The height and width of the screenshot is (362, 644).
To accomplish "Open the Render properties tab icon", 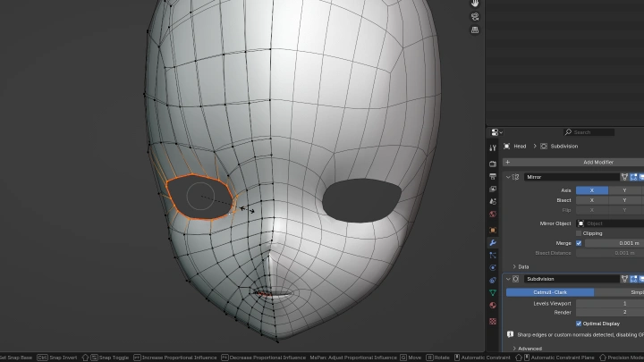I will pos(493,164).
